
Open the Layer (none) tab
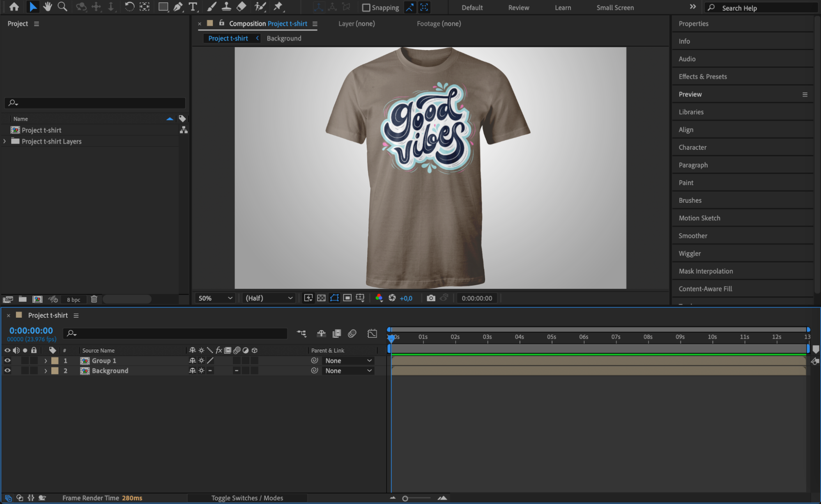[356, 24]
